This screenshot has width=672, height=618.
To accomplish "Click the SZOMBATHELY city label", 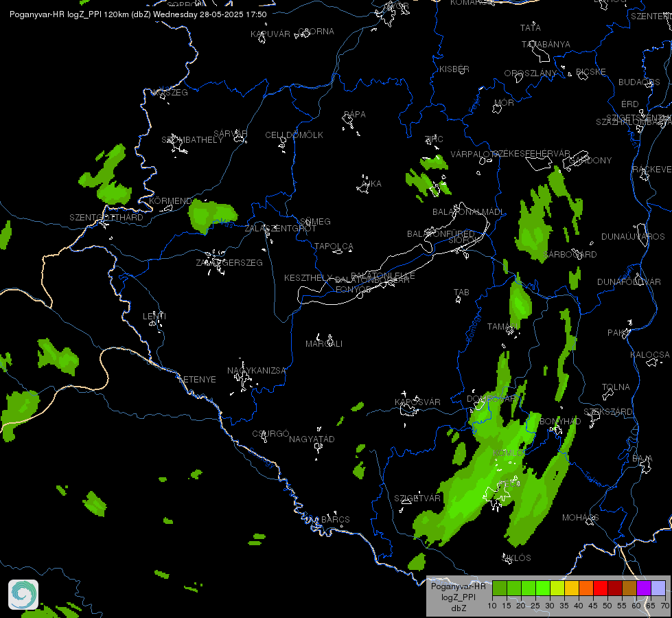I will 192,140.
